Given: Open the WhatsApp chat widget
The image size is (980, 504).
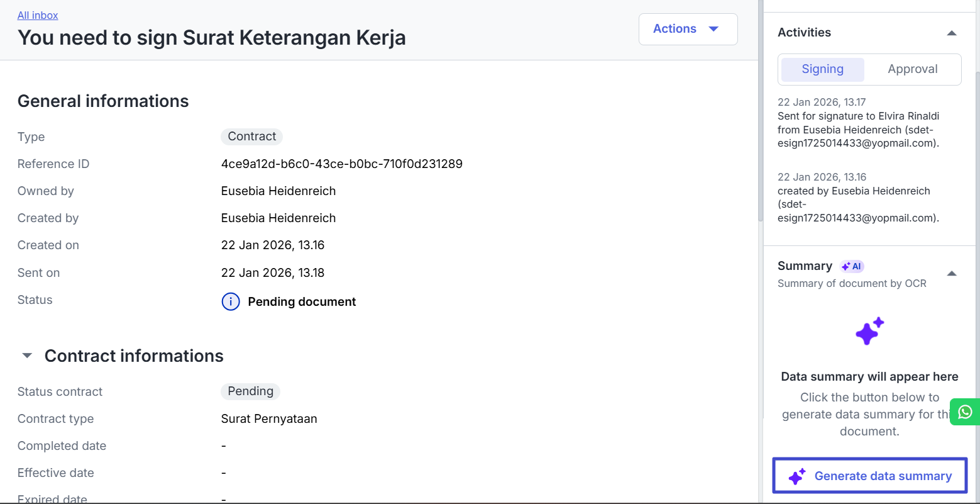Looking at the screenshot, I should click(965, 412).
